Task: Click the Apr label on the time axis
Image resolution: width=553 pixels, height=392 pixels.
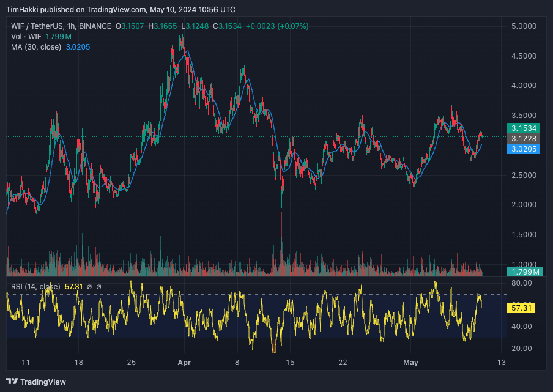Action: pyautogui.click(x=184, y=363)
